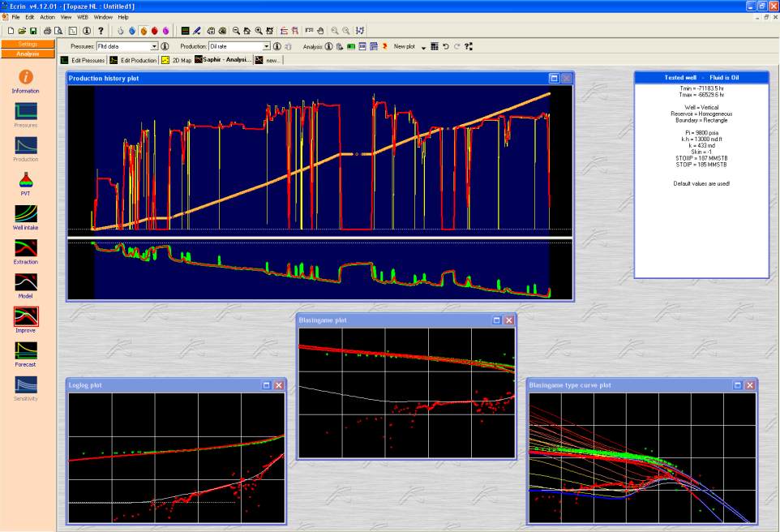Click the Print icon in main toolbar
The image size is (780, 532).
48,31
